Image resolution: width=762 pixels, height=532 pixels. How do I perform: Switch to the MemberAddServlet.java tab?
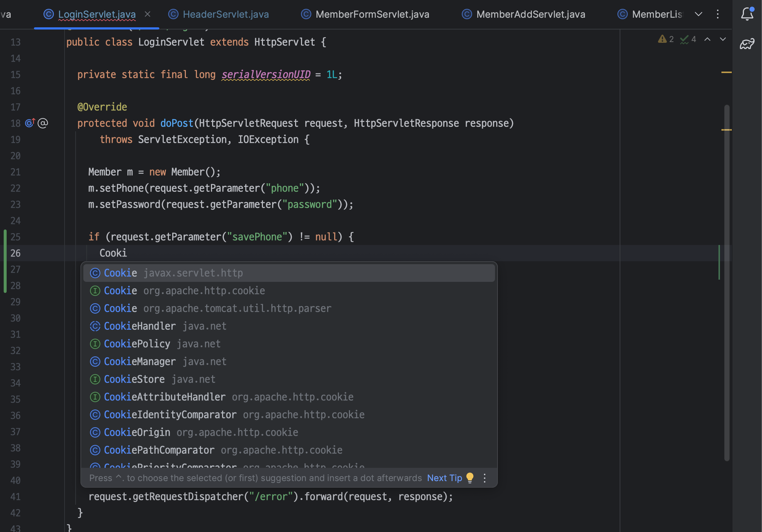(530, 14)
